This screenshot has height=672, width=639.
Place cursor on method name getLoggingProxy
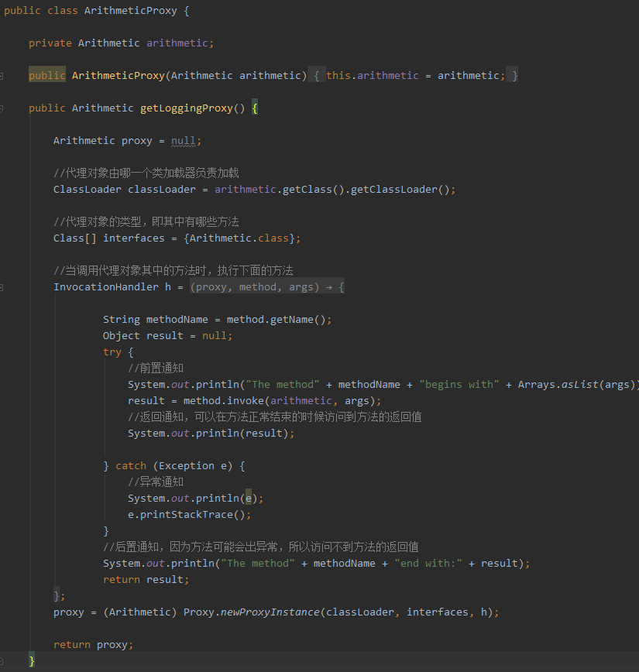[186, 108]
